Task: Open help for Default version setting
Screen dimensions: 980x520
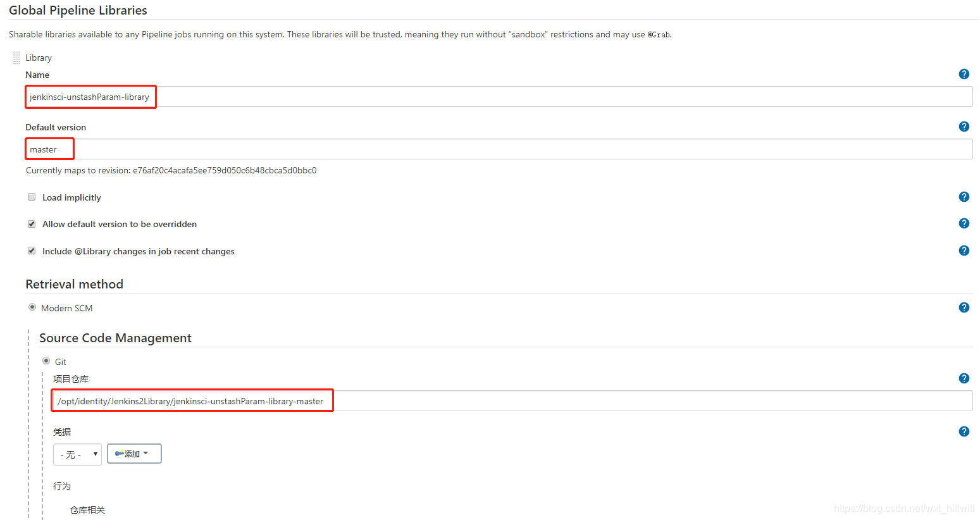Action: [x=964, y=126]
